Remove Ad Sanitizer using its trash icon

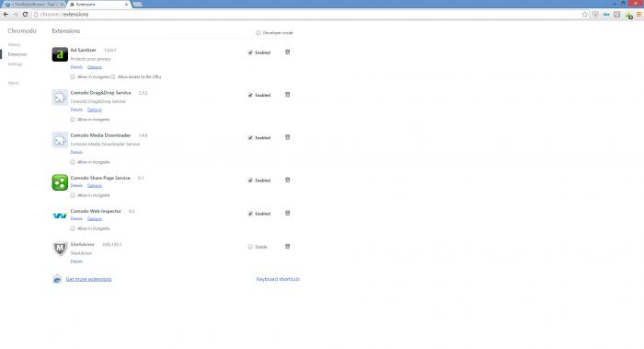coord(287,52)
